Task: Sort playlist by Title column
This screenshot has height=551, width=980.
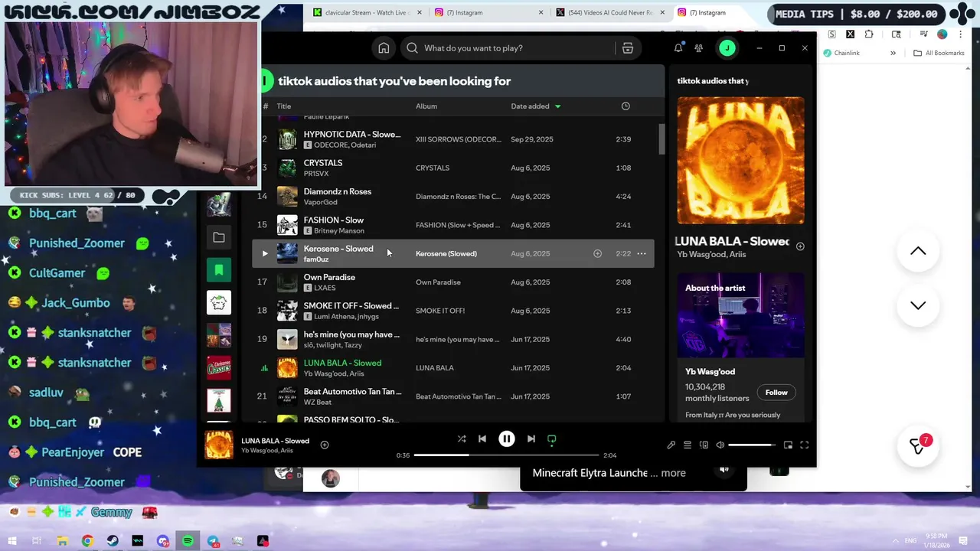Action: 284,106
